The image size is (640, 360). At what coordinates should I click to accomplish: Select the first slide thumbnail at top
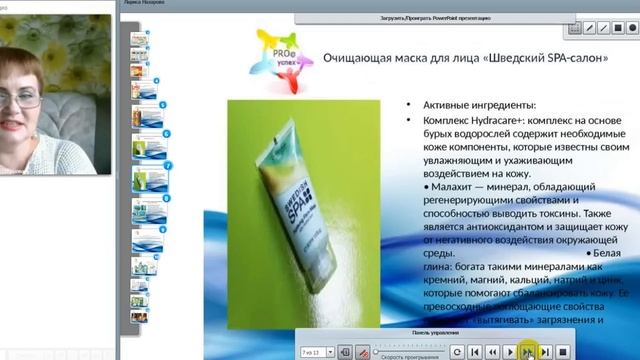click(139, 39)
